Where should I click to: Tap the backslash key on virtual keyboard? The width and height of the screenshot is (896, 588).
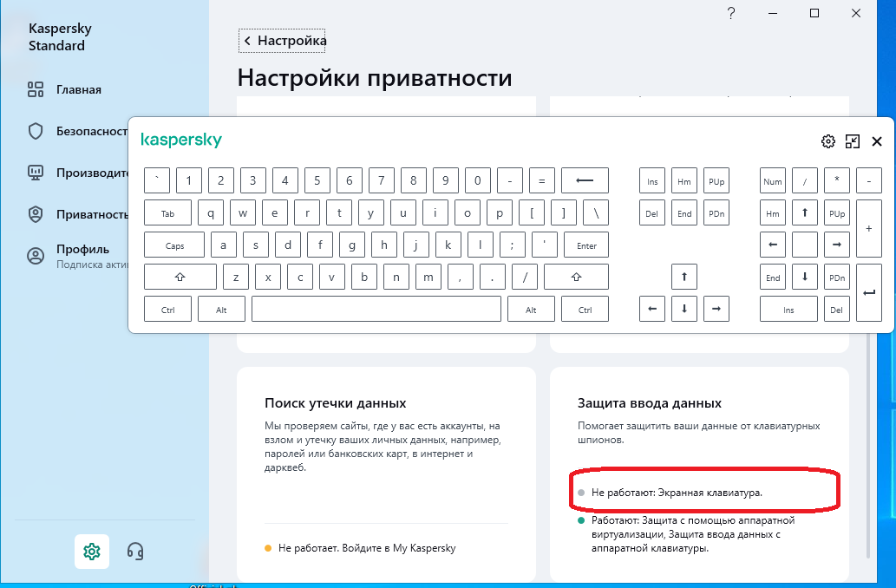pyautogui.click(x=595, y=212)
